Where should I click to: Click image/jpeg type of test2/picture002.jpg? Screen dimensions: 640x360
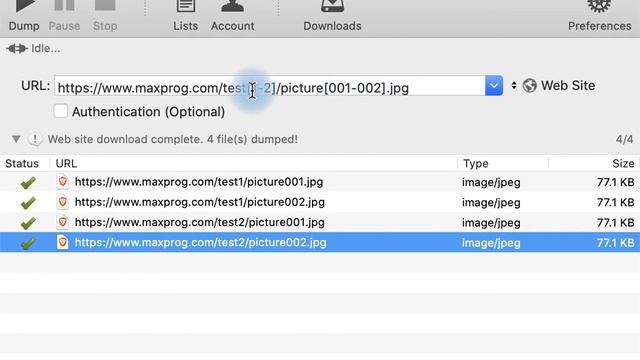click(x=491, y=243)
